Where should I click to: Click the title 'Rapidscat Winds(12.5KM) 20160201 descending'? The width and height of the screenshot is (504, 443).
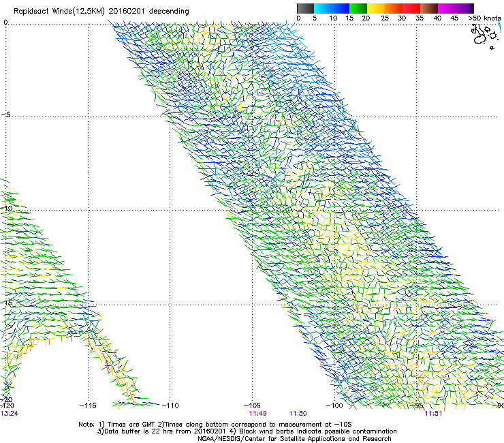(101, 12)
